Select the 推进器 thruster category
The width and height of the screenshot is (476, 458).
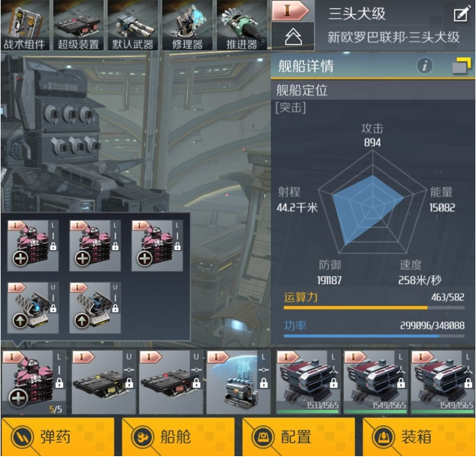click(241, 26)
